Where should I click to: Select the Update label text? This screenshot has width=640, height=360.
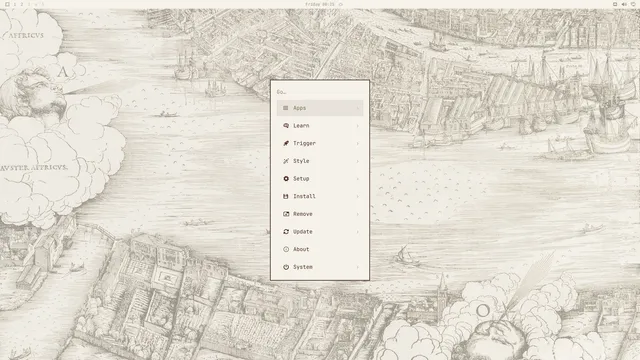(303, 232)
